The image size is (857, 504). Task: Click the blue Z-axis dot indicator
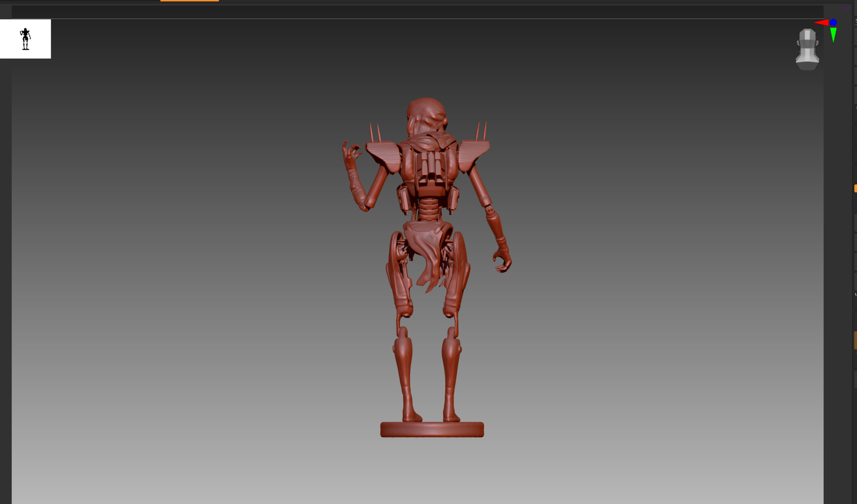tap(833, 22)
